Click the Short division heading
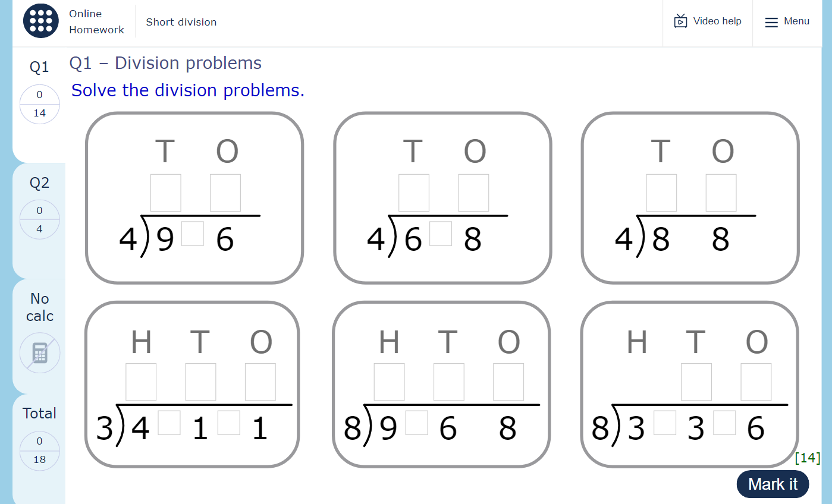The width and height of the screenshot is (832, 504). click(181, 21)
